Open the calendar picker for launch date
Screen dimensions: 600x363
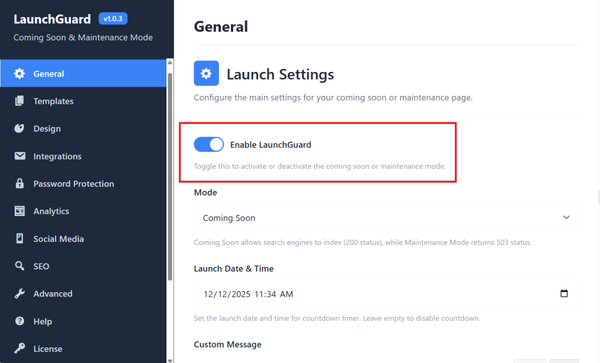564,294
